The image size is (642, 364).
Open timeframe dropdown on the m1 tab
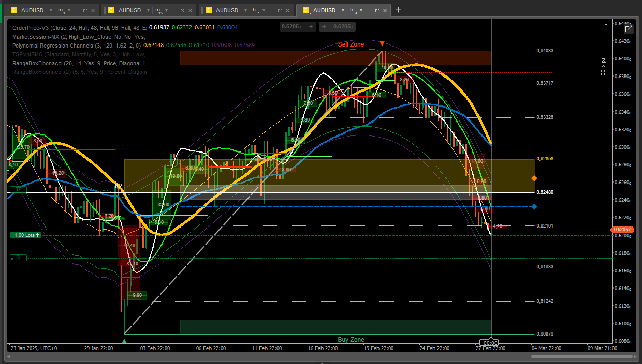coord(69,10)
